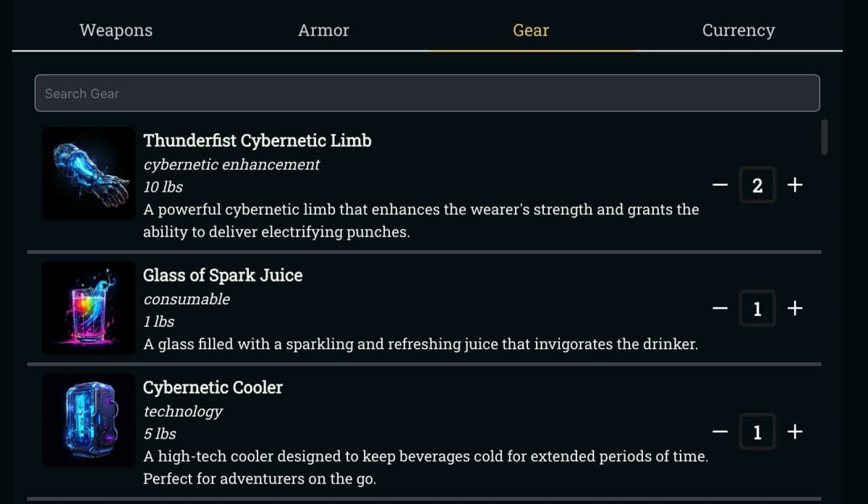Decrease Glass of Spark Juice quantity
This screenshot has height=504, width=868.
pos(720,309)
